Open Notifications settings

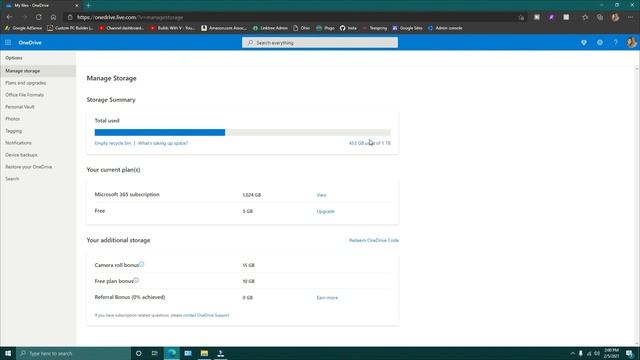[18, 143]
